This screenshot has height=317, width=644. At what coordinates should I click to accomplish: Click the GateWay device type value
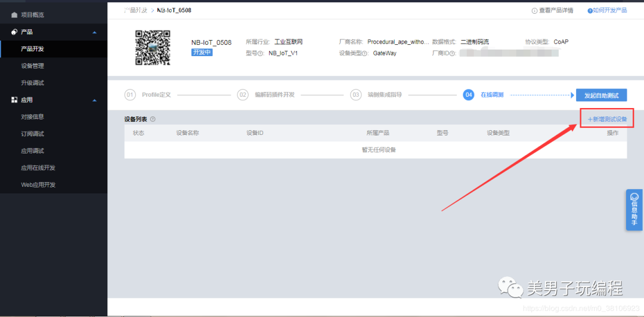tap(385, 54)
